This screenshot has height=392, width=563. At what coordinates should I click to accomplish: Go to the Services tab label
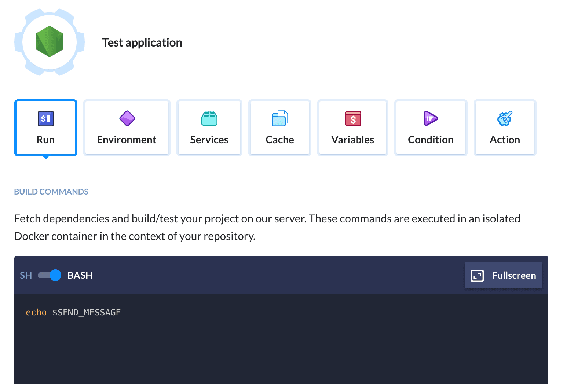point(209,140)
